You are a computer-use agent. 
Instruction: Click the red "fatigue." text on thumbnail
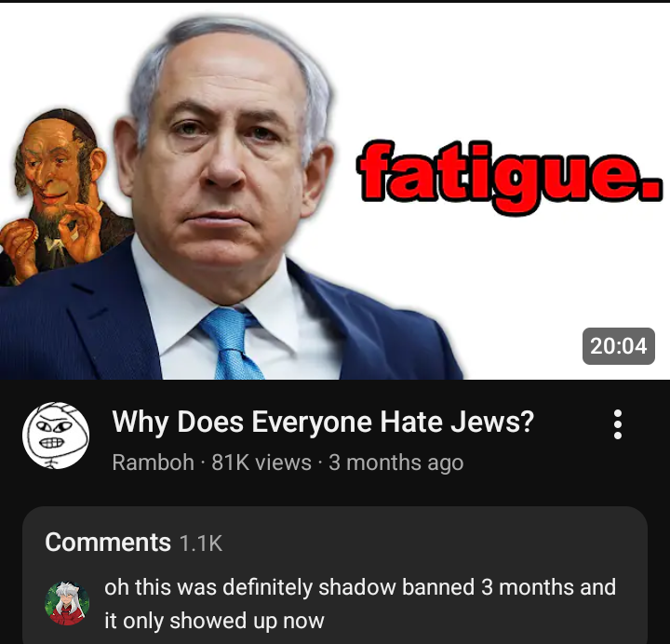coord(510,177)
